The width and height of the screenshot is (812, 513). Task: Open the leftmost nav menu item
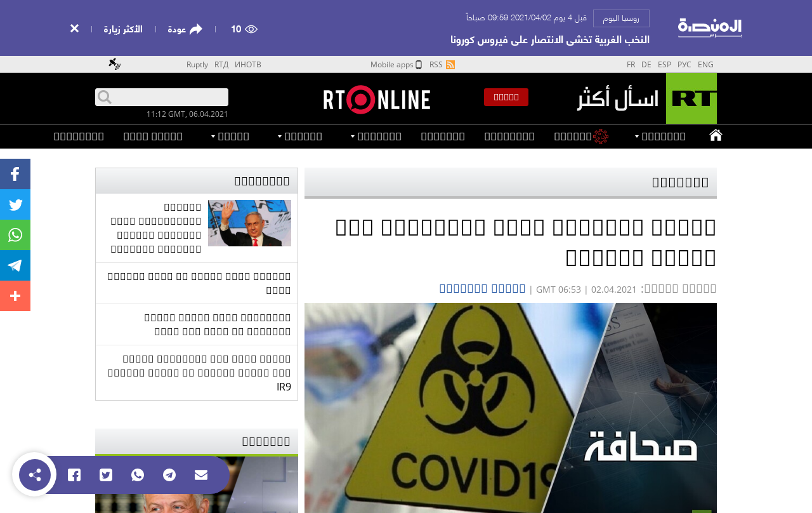[x=79, y=137]
